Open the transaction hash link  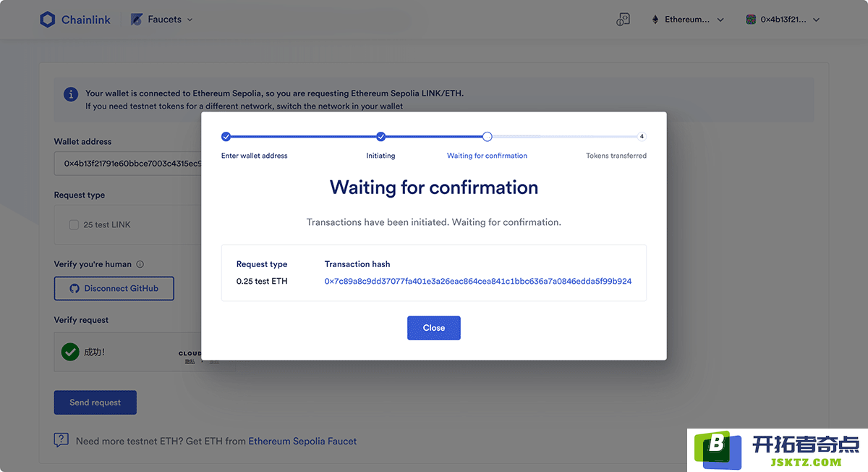coord(478,281)
